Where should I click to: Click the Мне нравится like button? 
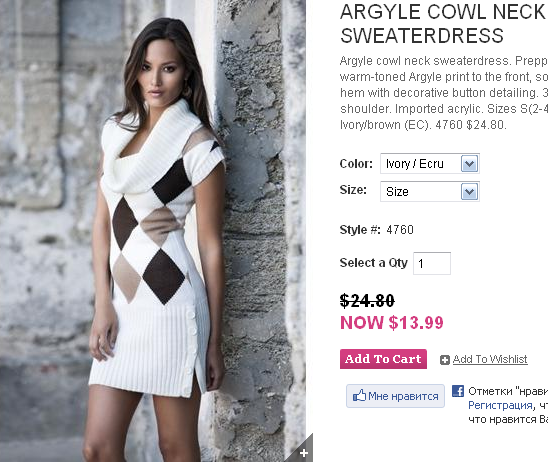[x=395, y=396]
